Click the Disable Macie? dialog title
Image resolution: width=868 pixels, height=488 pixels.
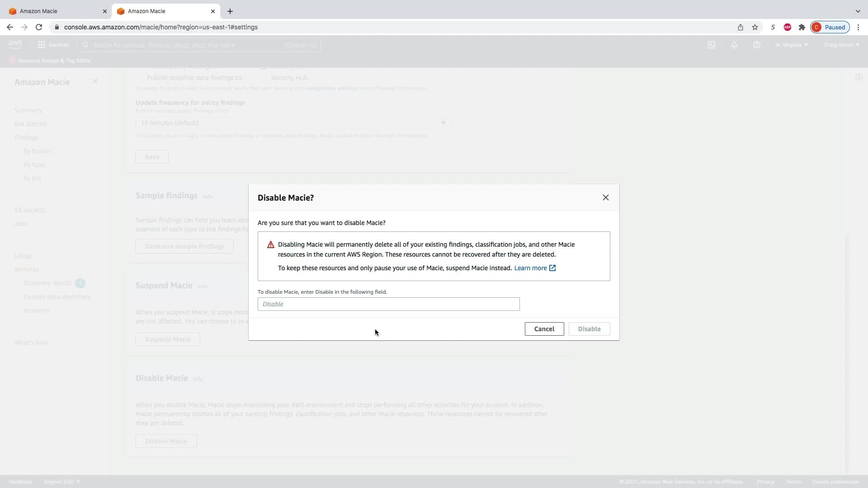tap(285, 198)
